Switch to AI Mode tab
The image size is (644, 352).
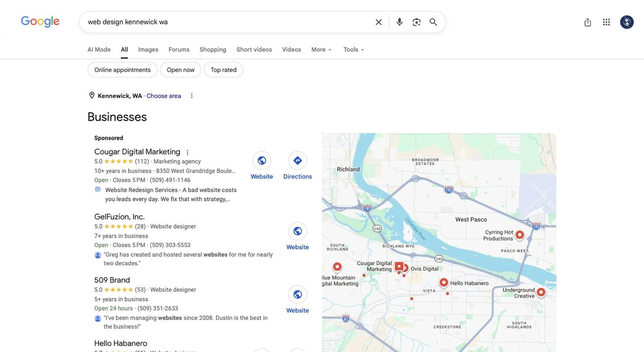coord(99,50)
